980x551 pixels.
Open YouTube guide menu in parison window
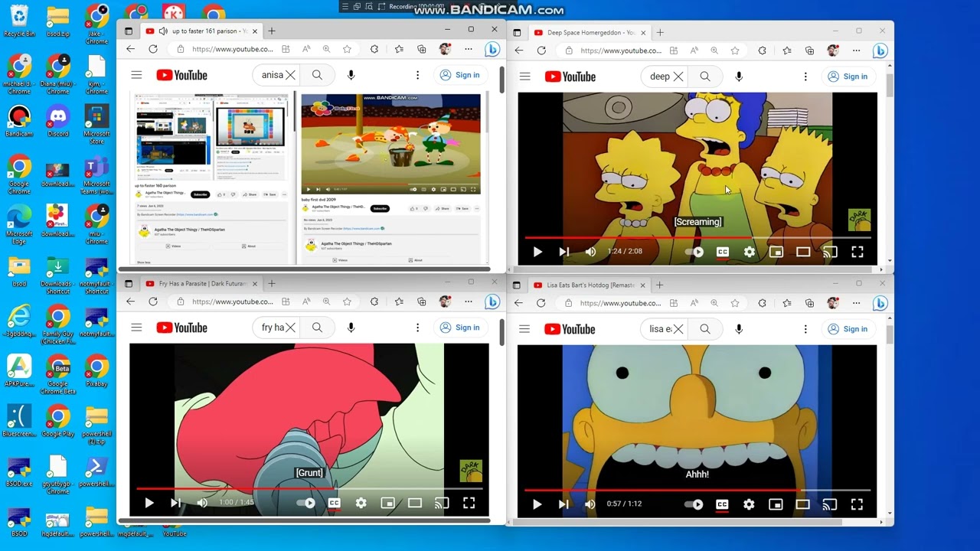(136, 75)
